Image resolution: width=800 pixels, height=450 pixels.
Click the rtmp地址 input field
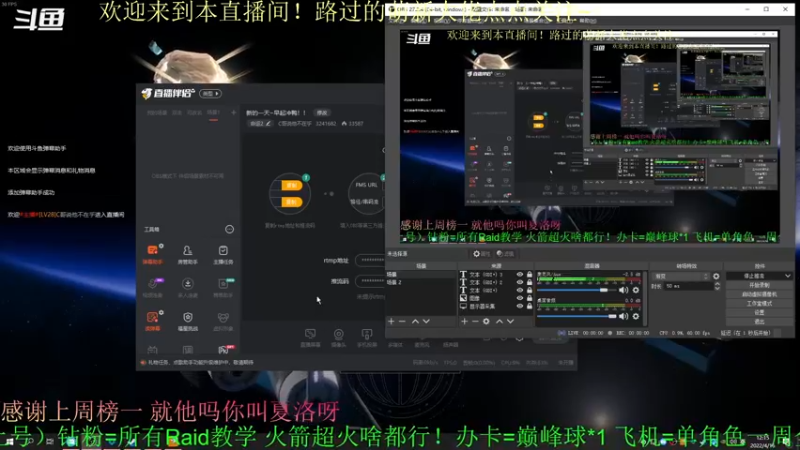point(370,260)
